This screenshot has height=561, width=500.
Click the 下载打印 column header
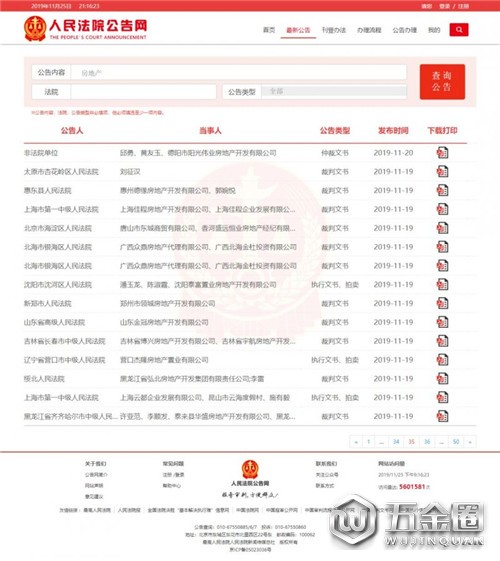point(442,131)
